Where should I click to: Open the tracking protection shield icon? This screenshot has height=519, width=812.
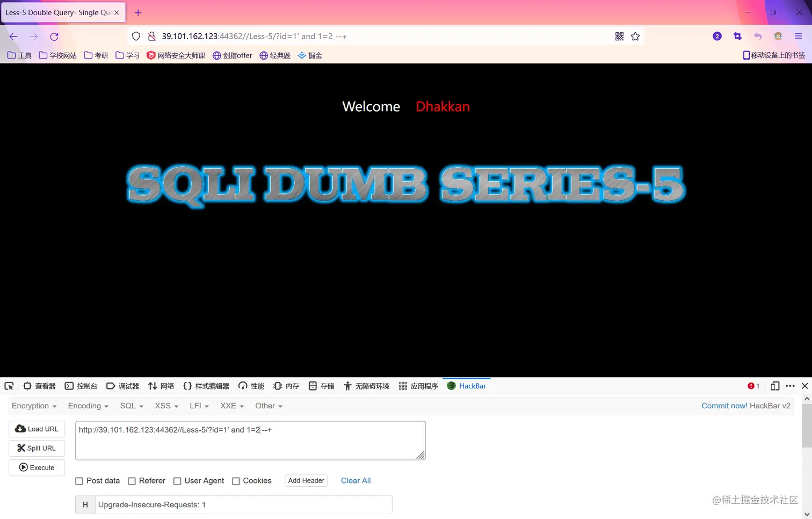[136, 37]
